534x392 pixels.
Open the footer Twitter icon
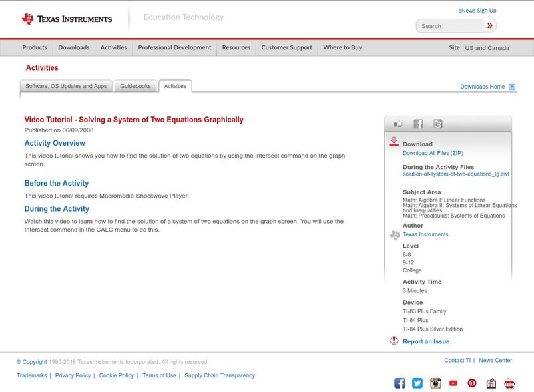(x=417, y=383)
